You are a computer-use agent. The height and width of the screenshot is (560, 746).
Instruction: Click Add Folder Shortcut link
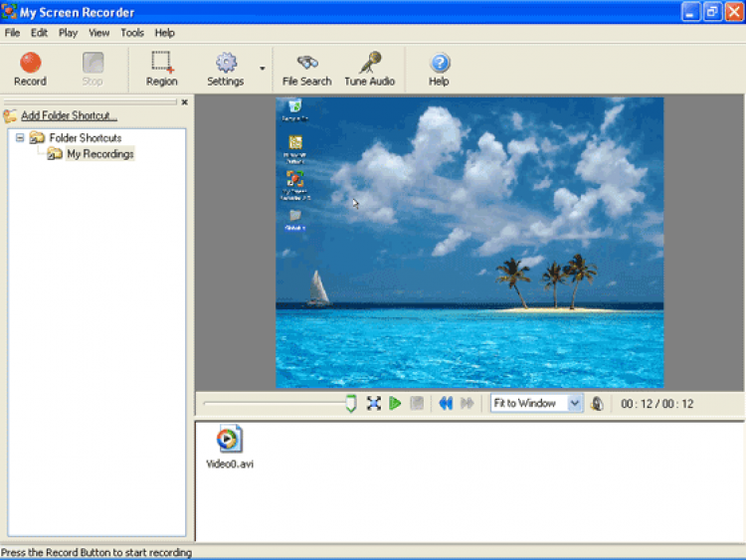tap(69, 116)
